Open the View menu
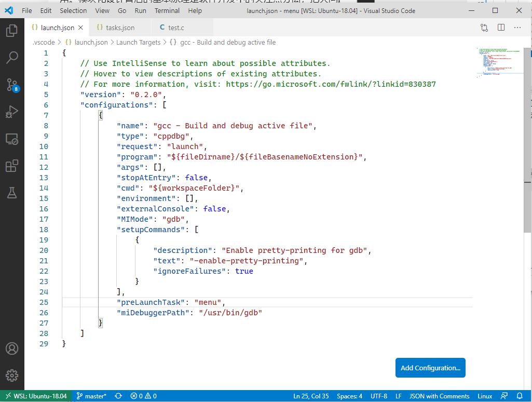 (102, 10)
